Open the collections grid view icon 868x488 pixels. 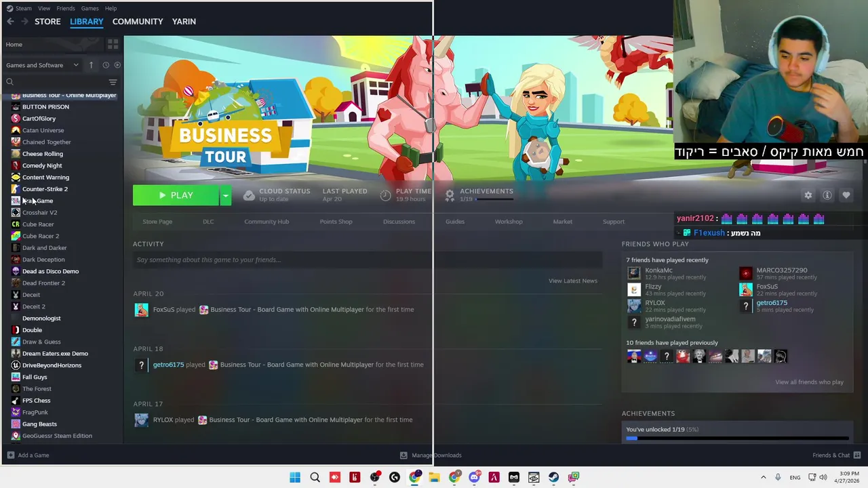113,44
